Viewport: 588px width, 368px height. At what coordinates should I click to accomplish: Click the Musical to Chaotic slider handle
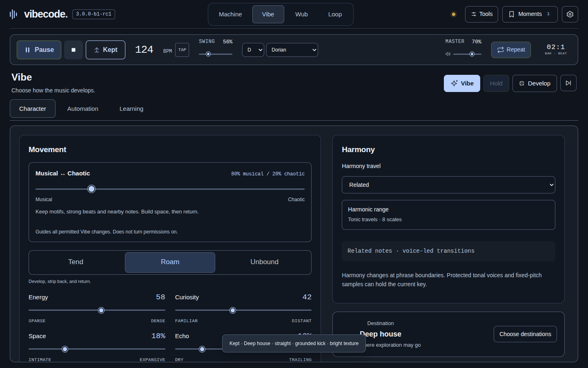click(91, 189)
